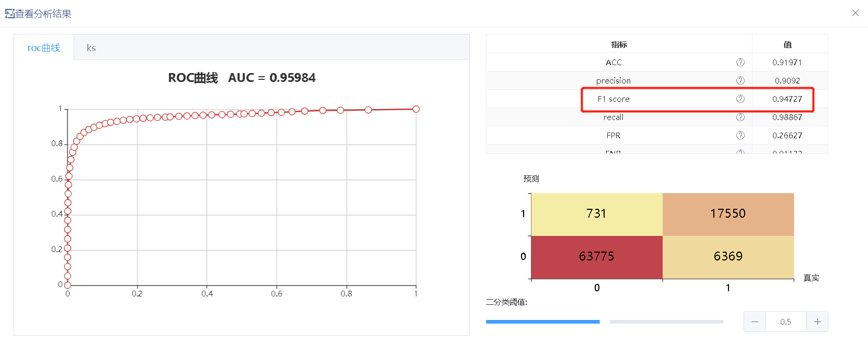Click the FPR value 0.26627
This screenshot has height=345, width=868.
pos(787,135)
